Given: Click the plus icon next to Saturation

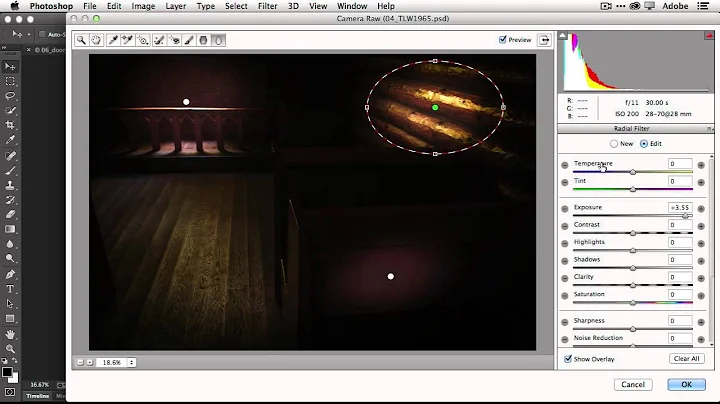Looking at the screenshot, I should coord(701,296).
